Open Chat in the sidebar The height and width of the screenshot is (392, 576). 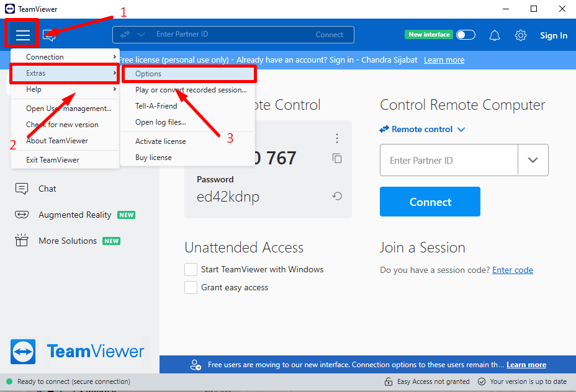pyautogui.click(x=47, y=189)
